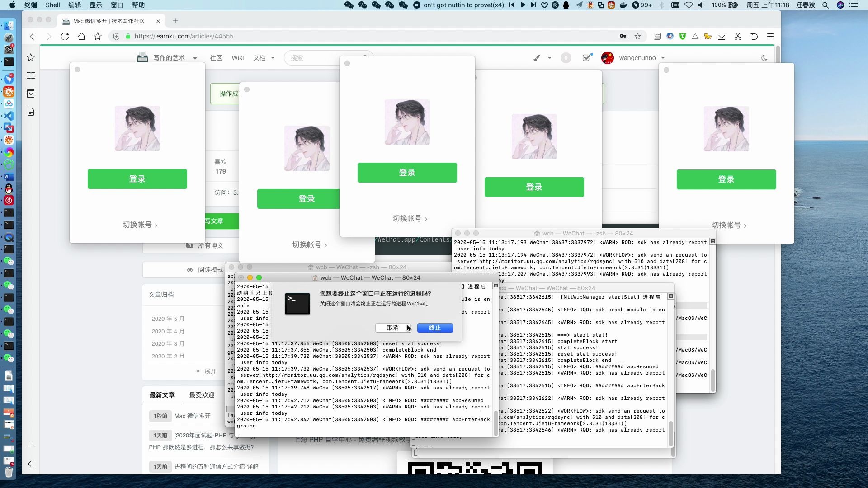The height and width of the screenshot is (488, 868).
Task: Click the scissors screenshot tool icon
Action: [x=738, y=36]
